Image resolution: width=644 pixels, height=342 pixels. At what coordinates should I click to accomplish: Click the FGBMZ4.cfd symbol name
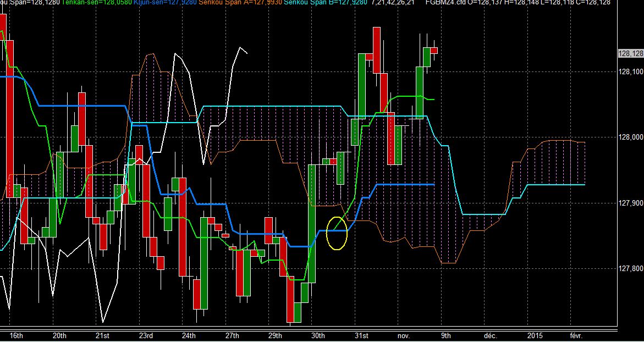point(445,2)
